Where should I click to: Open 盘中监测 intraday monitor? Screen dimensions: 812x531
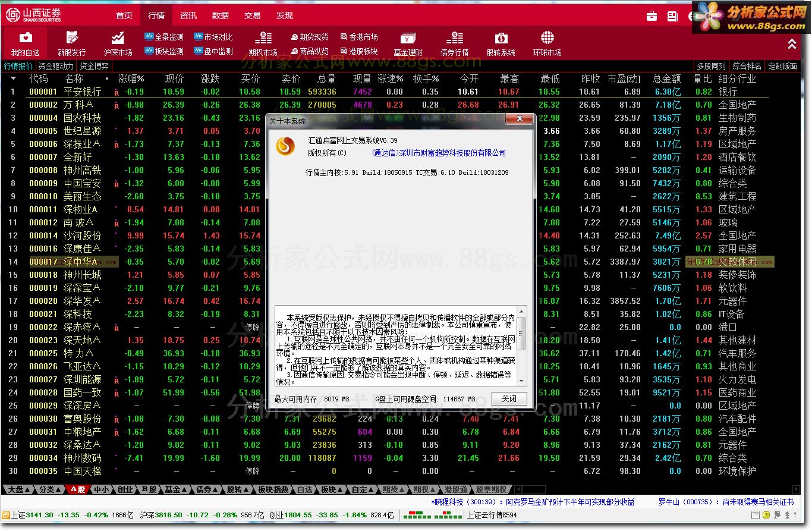click(x=213, y=51)
